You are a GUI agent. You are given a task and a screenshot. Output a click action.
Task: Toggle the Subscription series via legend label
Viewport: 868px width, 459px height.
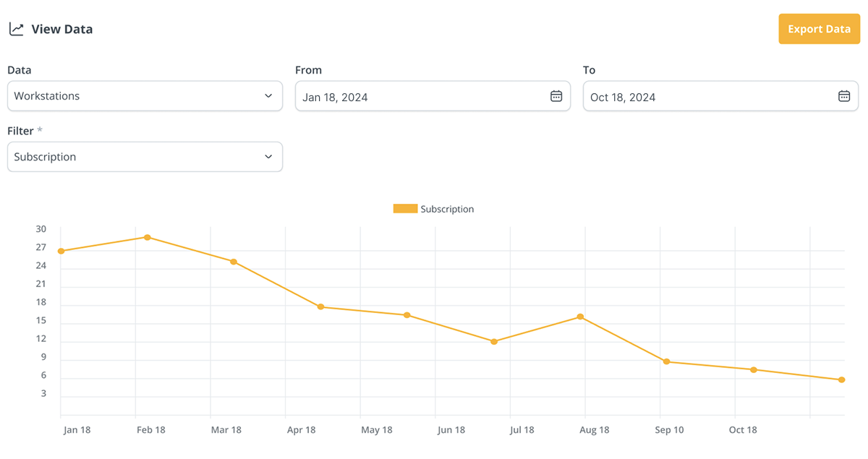[447, 209]
